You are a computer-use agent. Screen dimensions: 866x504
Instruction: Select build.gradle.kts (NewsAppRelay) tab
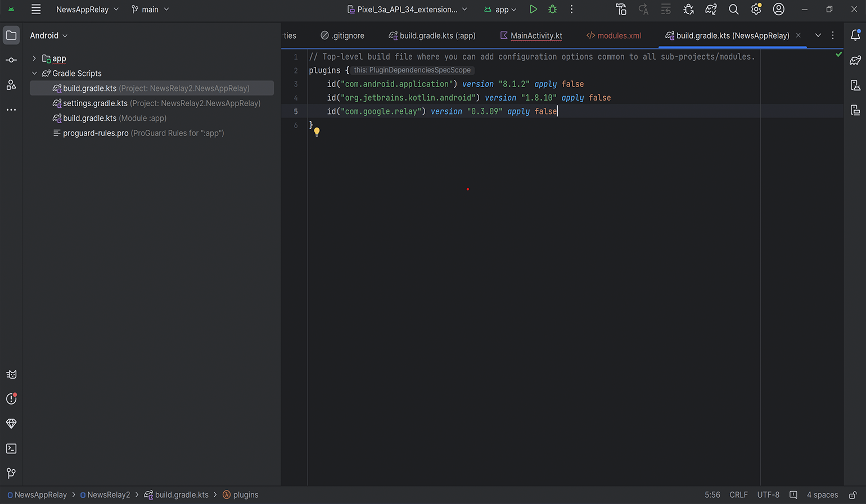click(733, 35)
